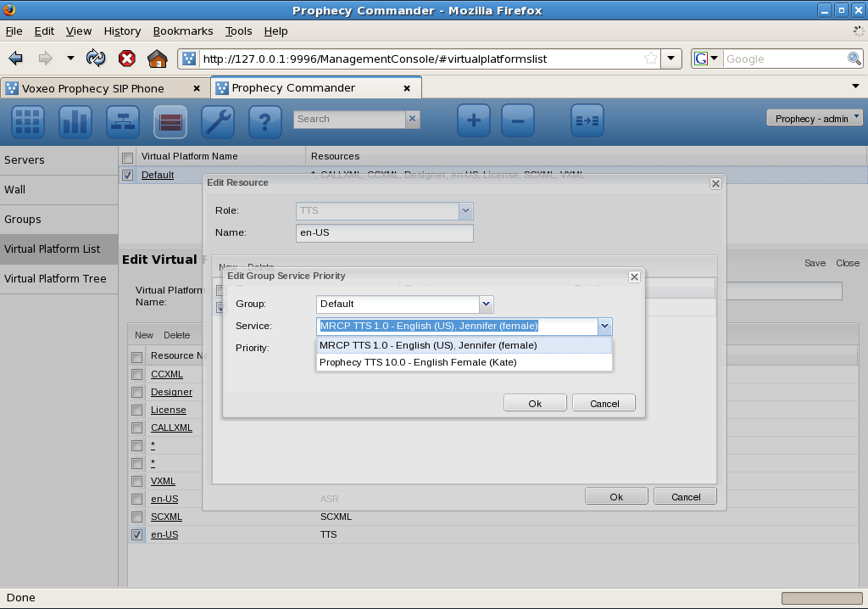
Task: Open the Virtual Platform Tree sidebar item
Action: coord(58,279)
